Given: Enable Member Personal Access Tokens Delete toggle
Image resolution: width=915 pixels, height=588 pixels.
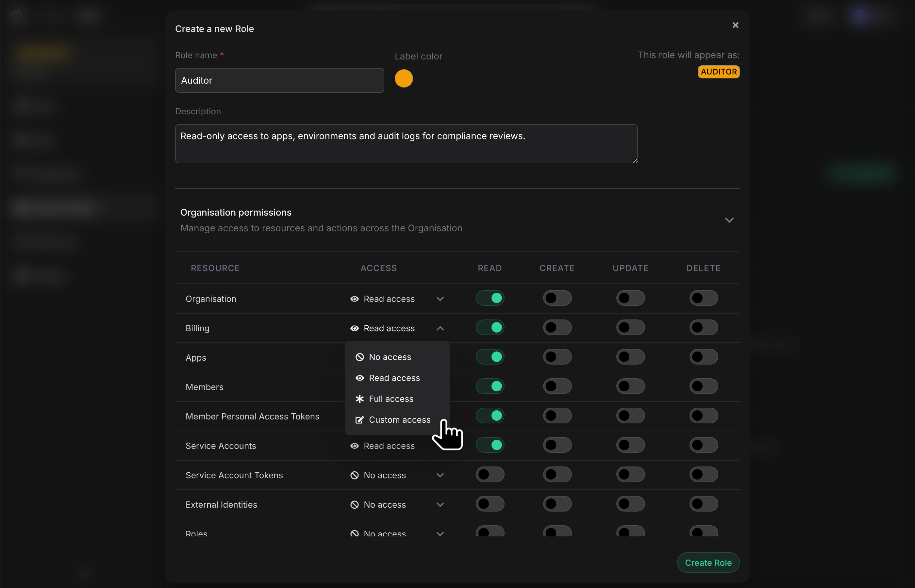Looking at the screenshot, I should [704, 416].
